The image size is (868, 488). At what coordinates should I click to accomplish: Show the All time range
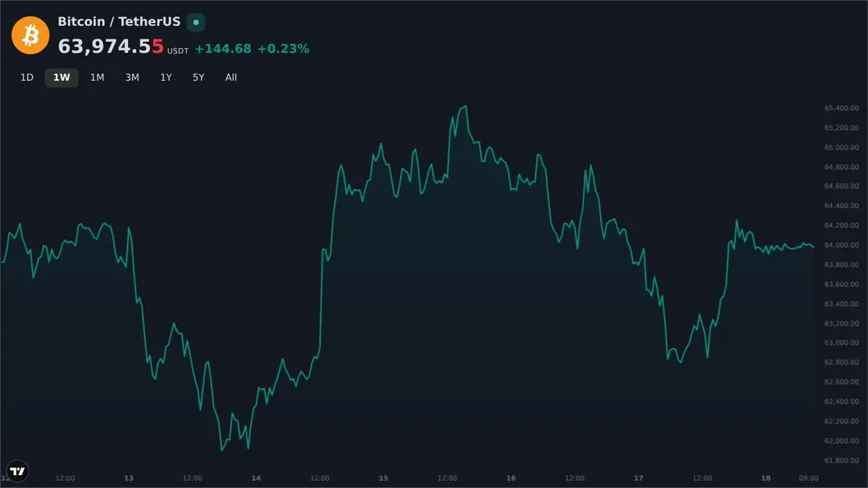(231, 77)
